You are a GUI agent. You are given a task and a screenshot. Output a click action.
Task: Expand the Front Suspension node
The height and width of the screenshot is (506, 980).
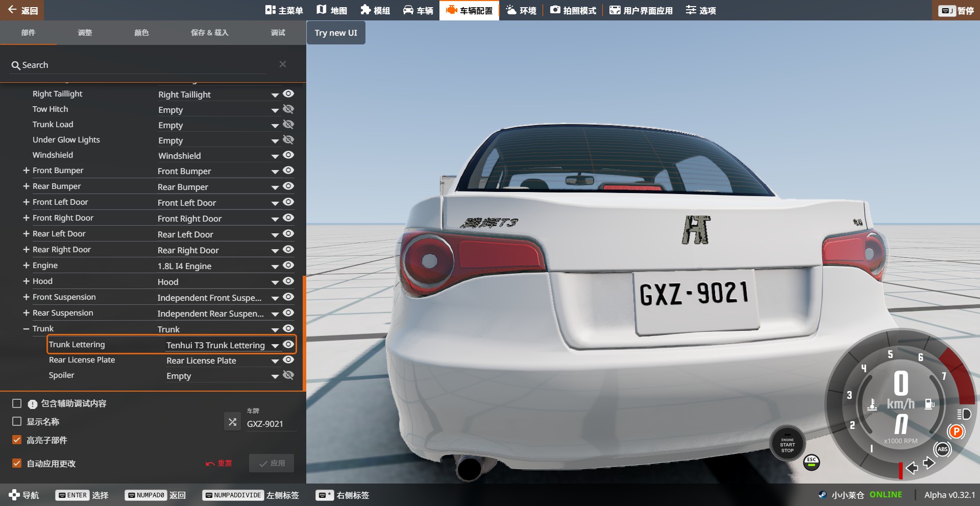26,297
